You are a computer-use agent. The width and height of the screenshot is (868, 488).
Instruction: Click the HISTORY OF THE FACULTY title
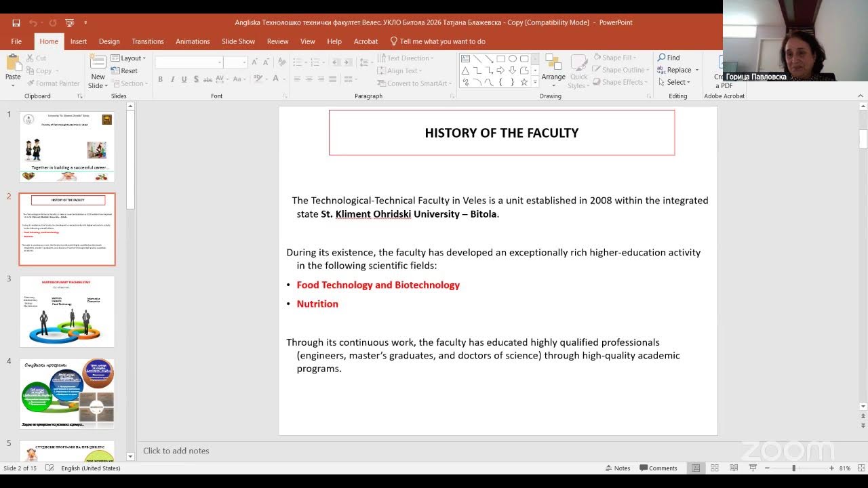coord(502,133)
